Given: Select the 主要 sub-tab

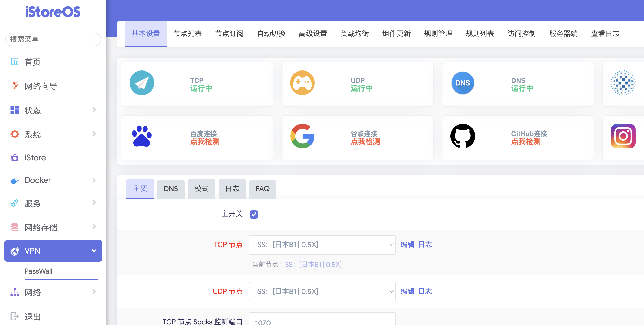Looking at the screenshot, I should (140, 189).
